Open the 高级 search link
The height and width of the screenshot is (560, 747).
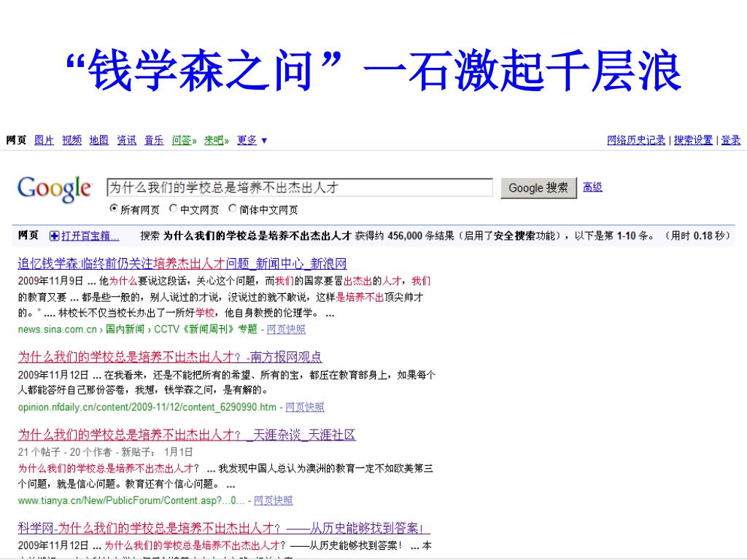click(592, 187)
